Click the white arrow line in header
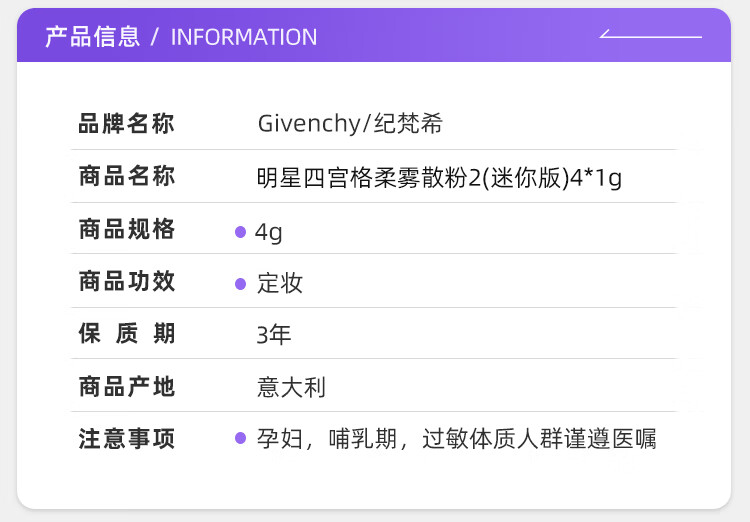The width and height of the screenshot is (750, 522). tap(651, 37)
